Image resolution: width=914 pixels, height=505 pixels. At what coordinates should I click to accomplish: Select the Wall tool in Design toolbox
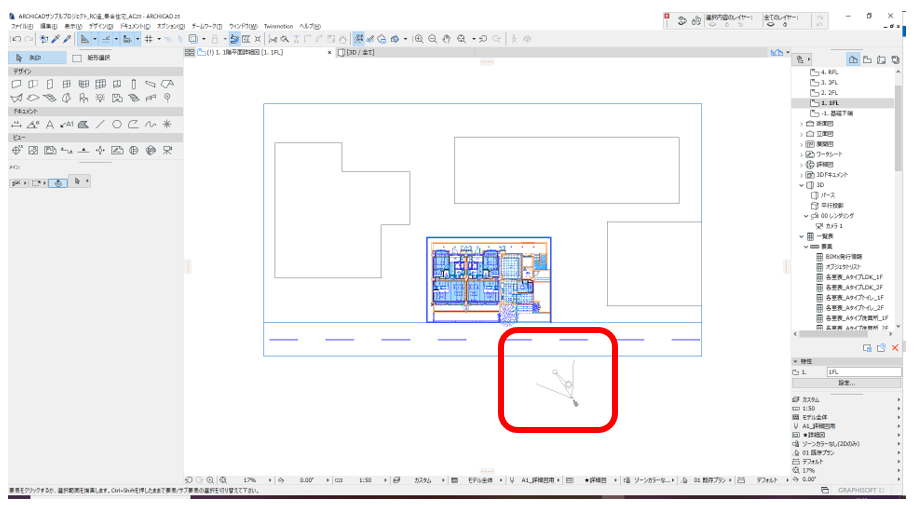pyautogui.click(x=16, y=84)
